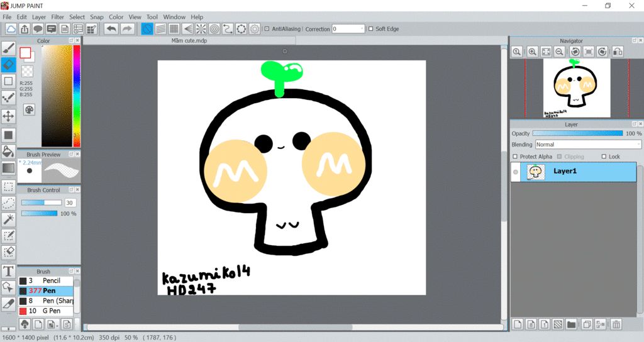Enable curve snap

point(228,29)
